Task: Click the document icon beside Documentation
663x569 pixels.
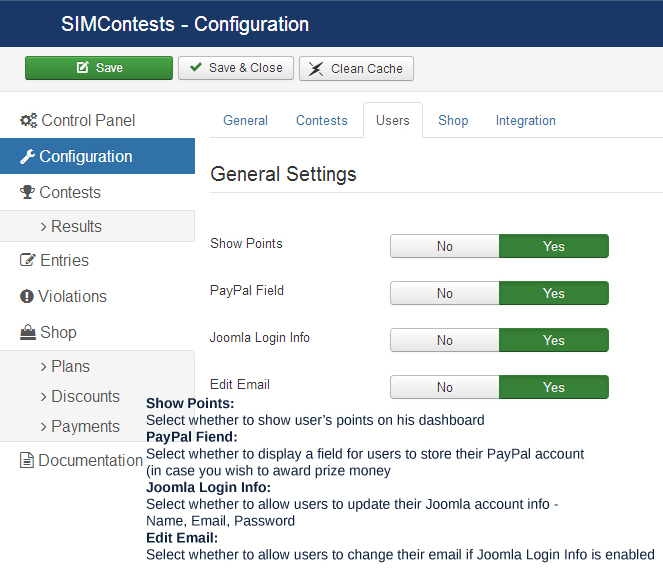Action: [x=27, y=460]
